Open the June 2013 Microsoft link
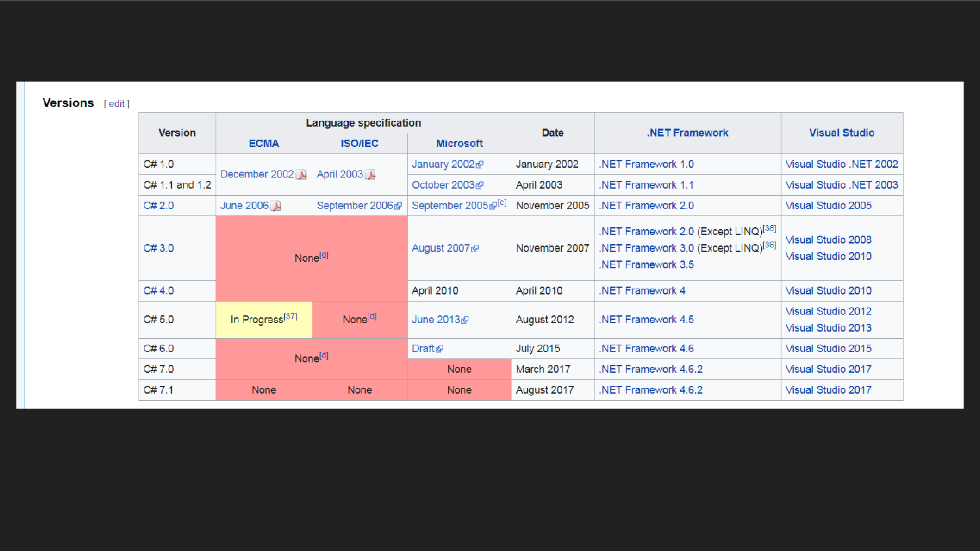The image size is (980, 551). point(436,320)
